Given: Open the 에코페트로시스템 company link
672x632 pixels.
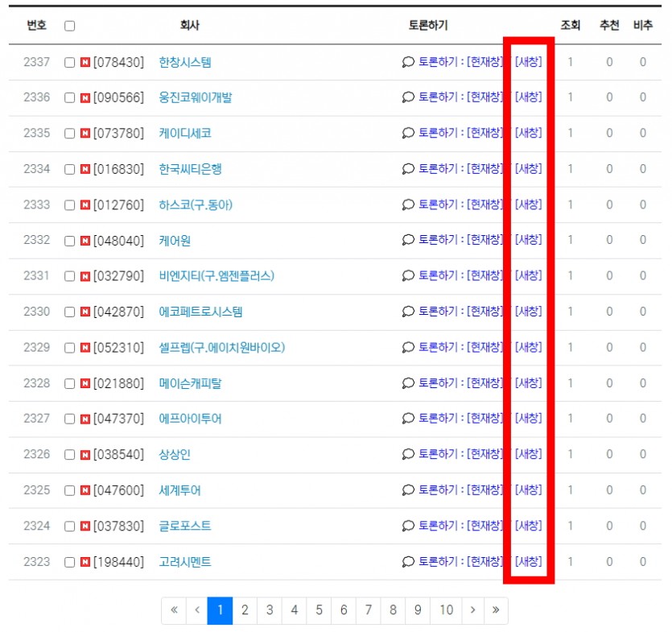Looking at the screenshot, I should (200, 312).
